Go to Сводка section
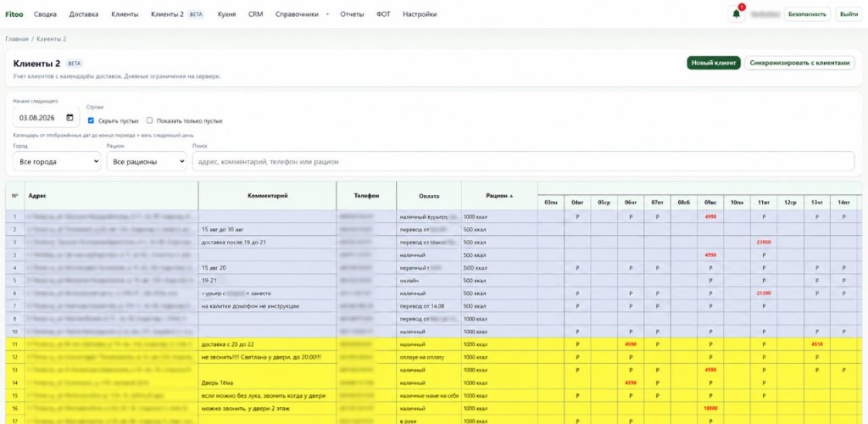Image resolution: width=868 pixels, height=424 pixels. coord(45,14)
